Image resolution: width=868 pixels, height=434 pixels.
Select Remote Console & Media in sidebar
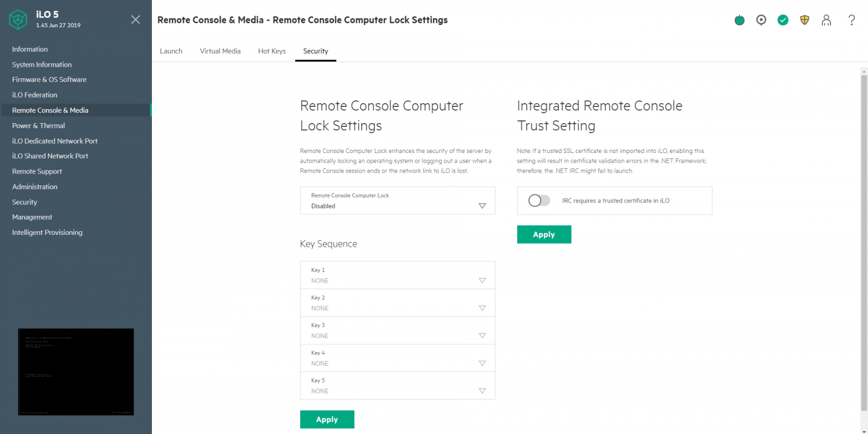pyautogui.click(x=75, y=110)
